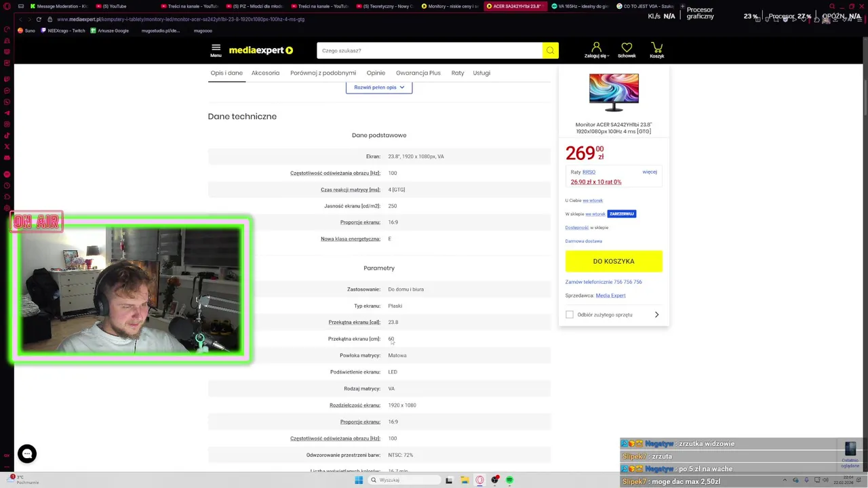Open the Arkusze Google bookmark
Image resolution: width=868 pixels, height=488 pixels.
click(x=108, y=30)
